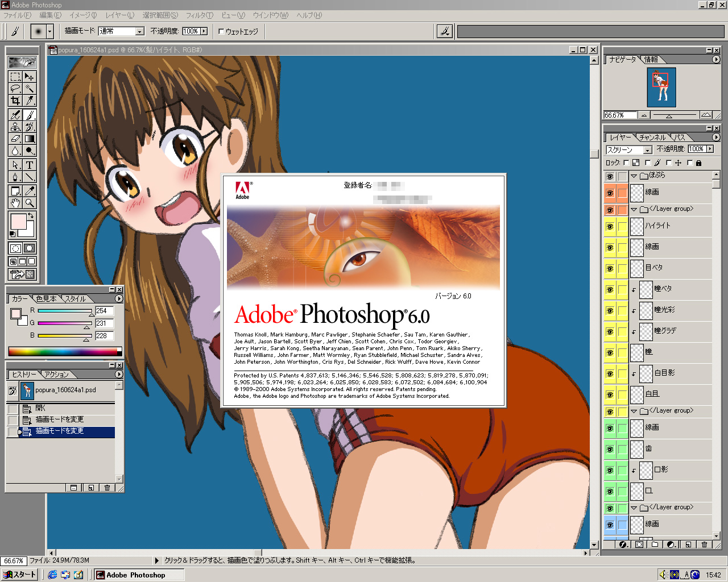Screen dimensions: 728x582
Task: Select the Dodge tool
Action: coord(30,151)
